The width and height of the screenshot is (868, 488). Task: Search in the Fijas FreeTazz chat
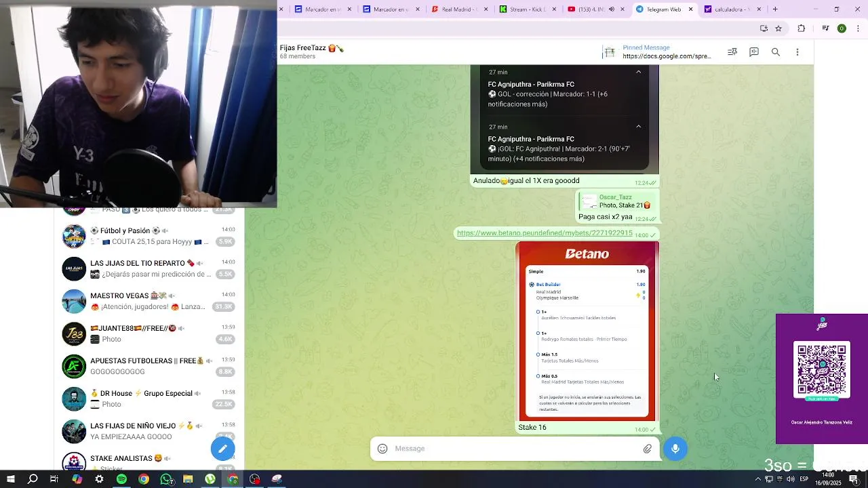tap(776, 52)
